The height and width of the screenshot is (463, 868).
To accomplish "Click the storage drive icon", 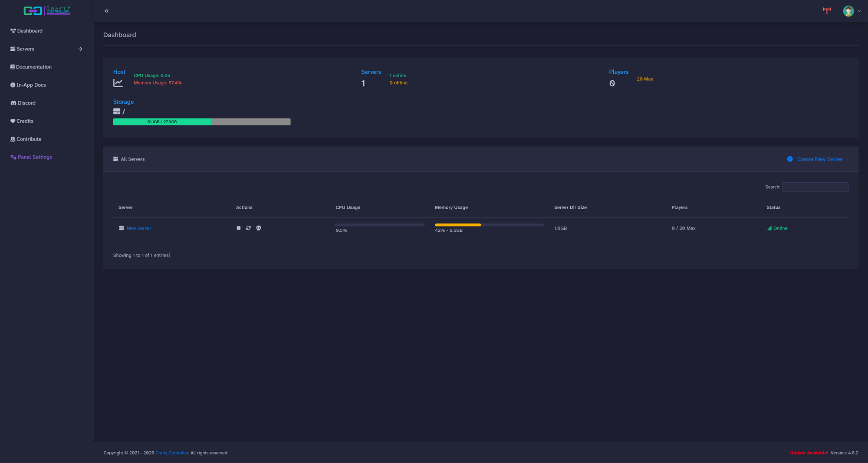I will click(117, 112).
